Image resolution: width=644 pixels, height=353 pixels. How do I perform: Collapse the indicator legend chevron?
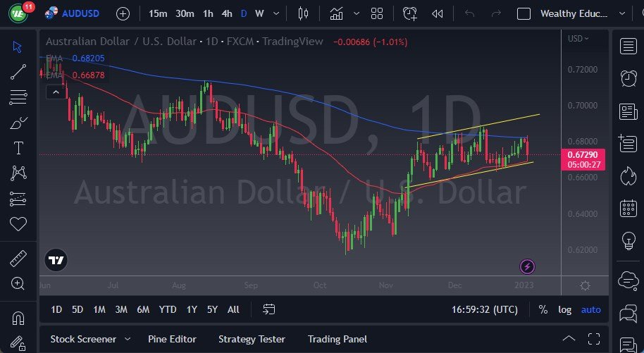pos(56,92)
